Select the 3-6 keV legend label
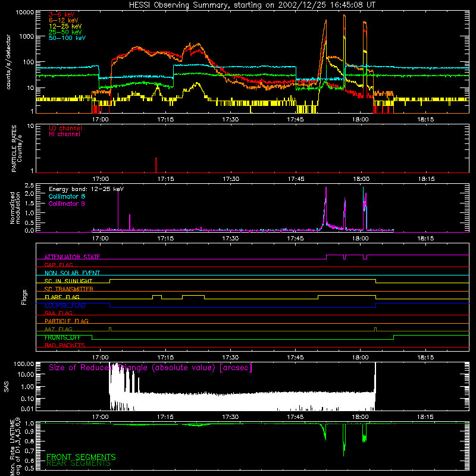 (x=62, y=14)
